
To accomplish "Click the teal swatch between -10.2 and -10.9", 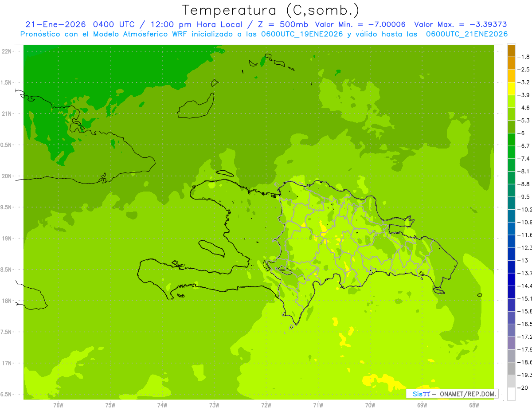I will pos(511,216).
